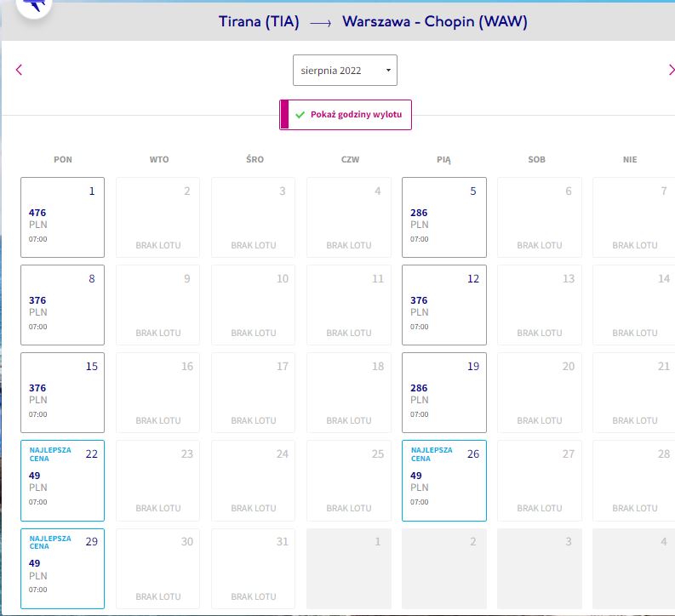Click unavailable August 17 cell
The height and width of the screenshot is (616, 675).
[x=253, y=393]
